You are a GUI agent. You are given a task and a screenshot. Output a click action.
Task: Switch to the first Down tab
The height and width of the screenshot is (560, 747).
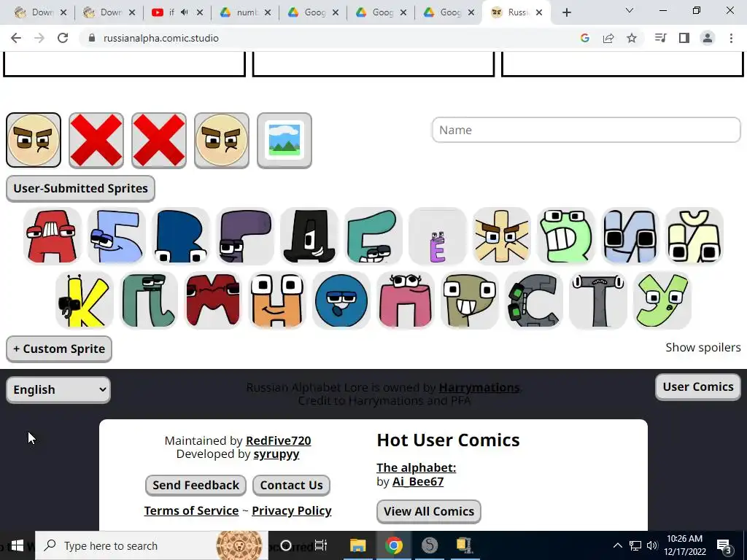pyautogui.click(x=41, y=12)
